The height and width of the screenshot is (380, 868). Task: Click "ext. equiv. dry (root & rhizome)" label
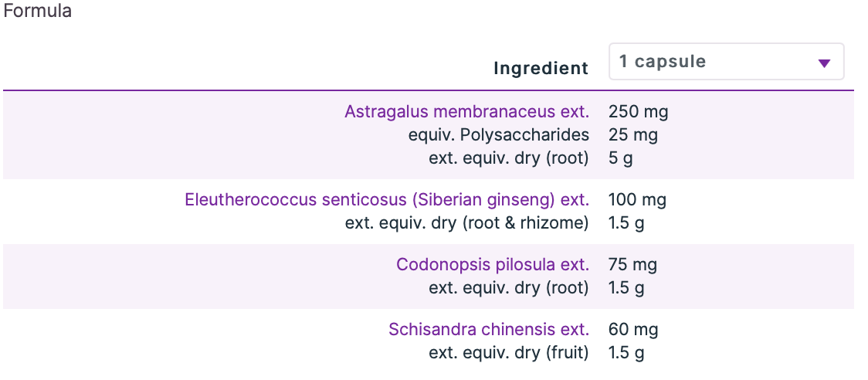point(466,223)
